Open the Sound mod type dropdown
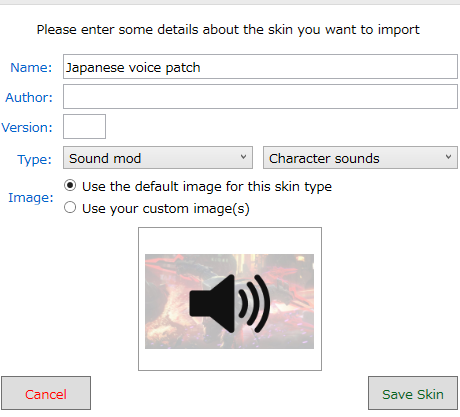Screen dimensions: 460x417 click(x=158, y=158)
